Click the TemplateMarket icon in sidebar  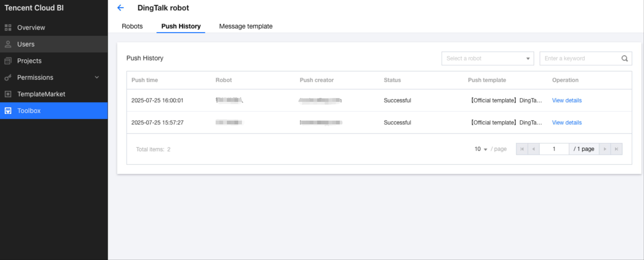8,94
